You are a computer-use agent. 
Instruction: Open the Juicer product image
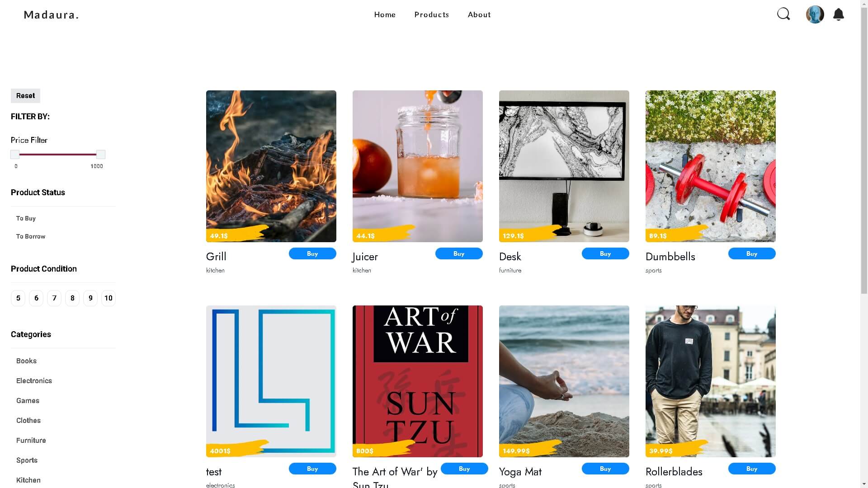click(x=417, y=166)
